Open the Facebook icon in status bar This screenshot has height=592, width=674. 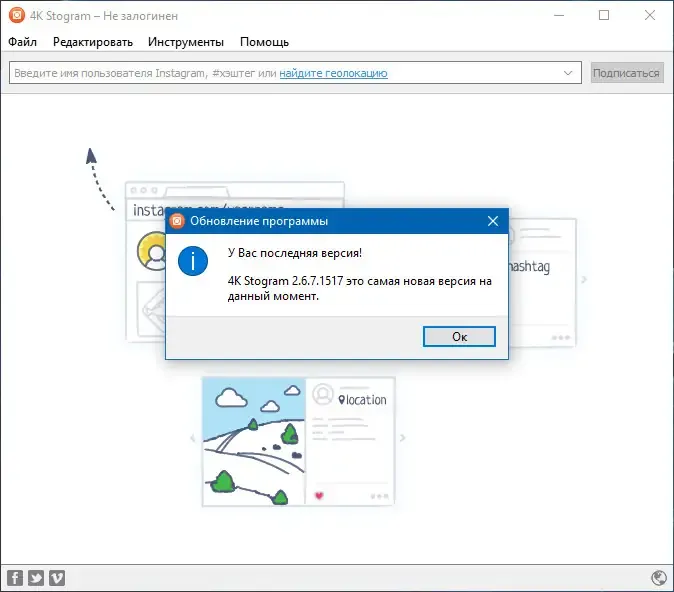pos(15,578)
